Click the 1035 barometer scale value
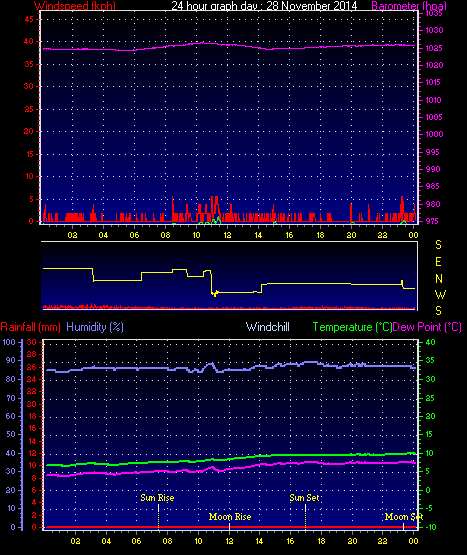The image size is (467, 555). pos(434,13)
